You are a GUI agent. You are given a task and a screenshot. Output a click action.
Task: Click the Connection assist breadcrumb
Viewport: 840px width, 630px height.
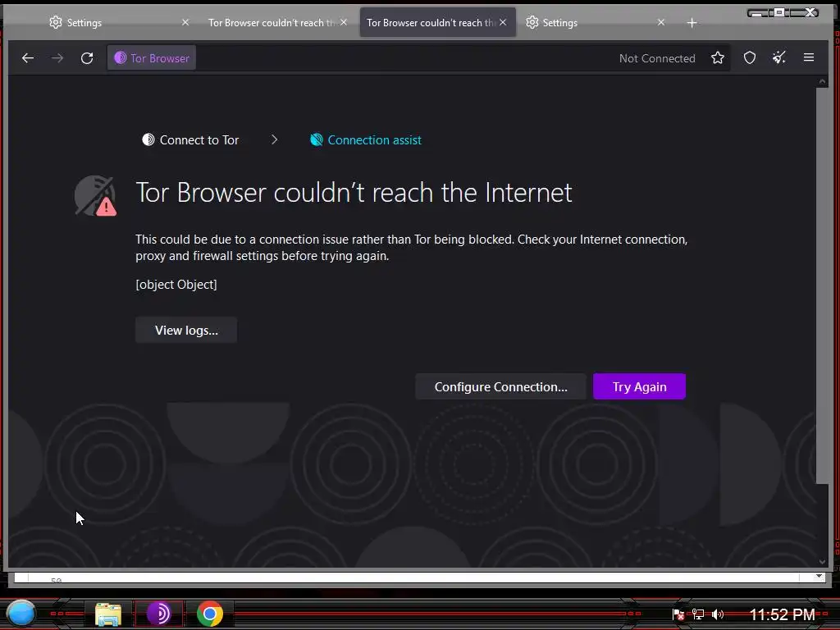(366, 139)
